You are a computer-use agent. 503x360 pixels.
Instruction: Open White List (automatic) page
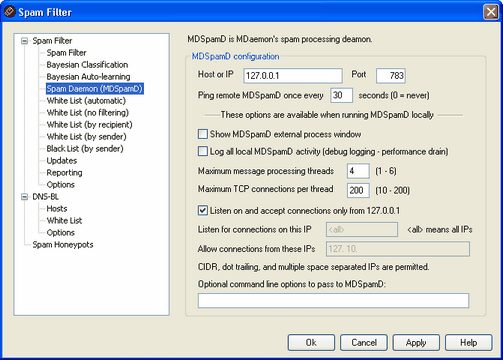(x=86, y=101)
